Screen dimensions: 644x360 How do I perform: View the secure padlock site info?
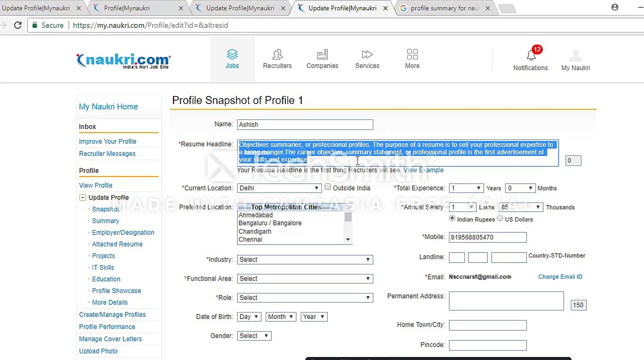[x=35, y=25]
